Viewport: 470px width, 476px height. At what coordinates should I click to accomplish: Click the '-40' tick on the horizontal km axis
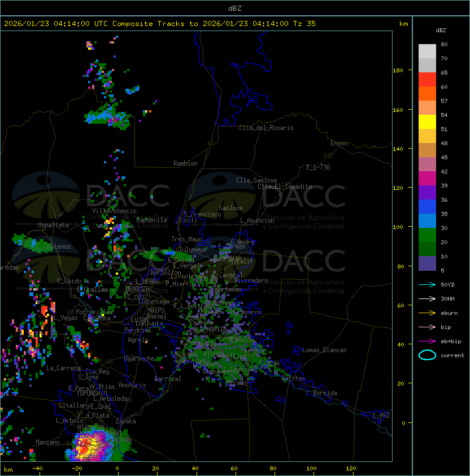click(37, 469)
